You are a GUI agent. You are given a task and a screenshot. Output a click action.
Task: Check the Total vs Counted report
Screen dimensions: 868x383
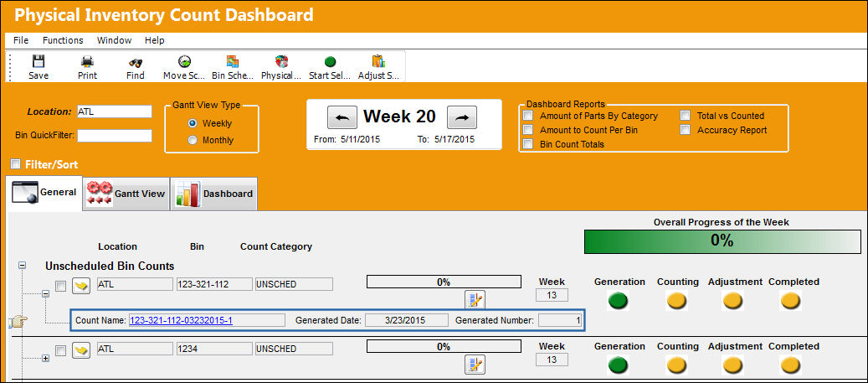click(686, 116)
